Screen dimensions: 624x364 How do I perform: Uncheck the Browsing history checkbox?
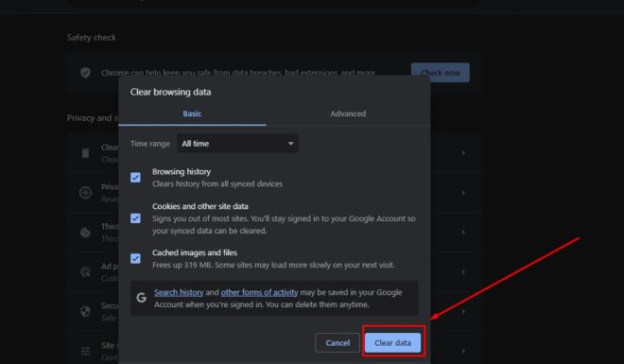[135, 177]
